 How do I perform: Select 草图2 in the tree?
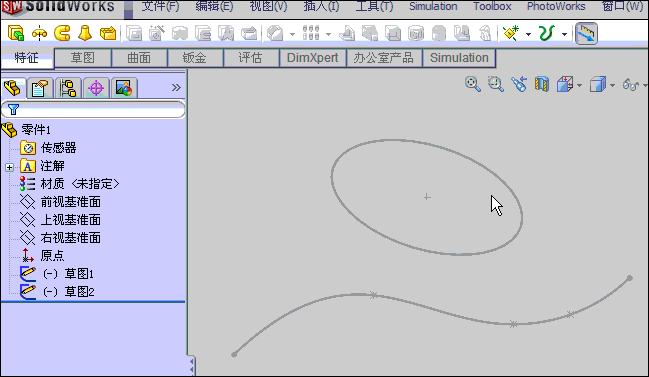(69, 292)
